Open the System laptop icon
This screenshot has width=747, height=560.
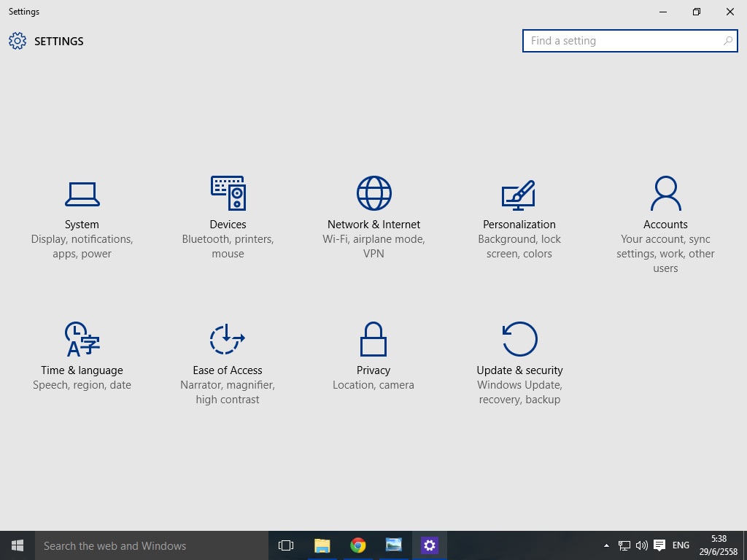pyautogui.click(x=82, y=194)
